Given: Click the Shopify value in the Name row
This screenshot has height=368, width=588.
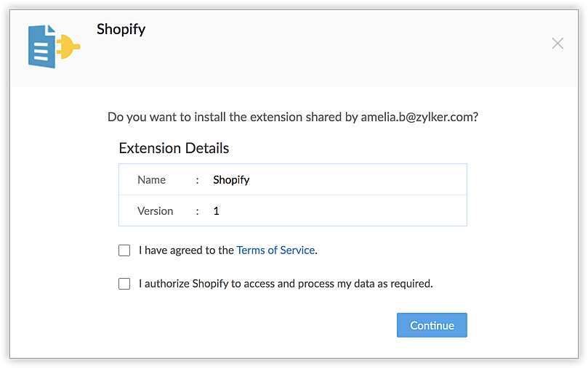Looking at the screenshot, I should point(231,180).
